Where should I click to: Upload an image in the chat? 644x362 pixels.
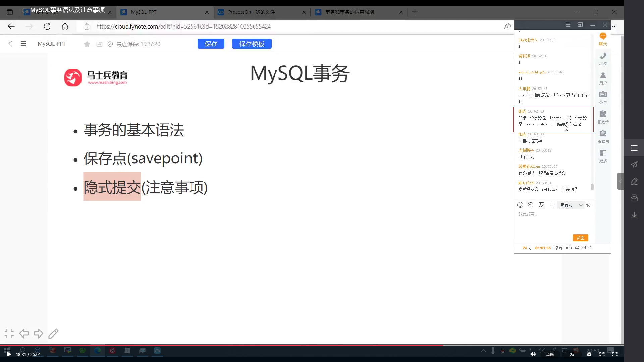tap(542, 205)
